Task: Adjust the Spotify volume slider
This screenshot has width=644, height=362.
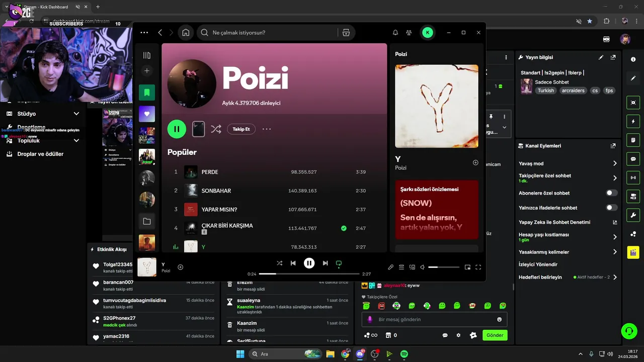Action: 444,267
